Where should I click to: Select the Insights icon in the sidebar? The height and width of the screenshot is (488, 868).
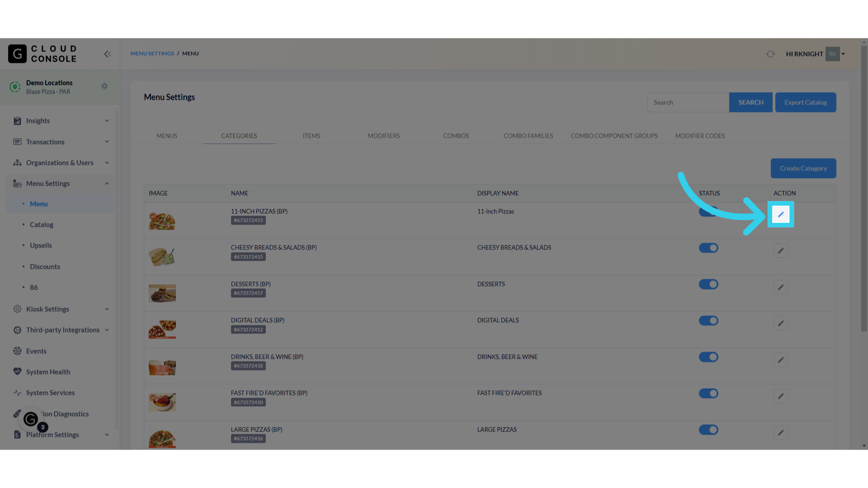coord(17,121)
